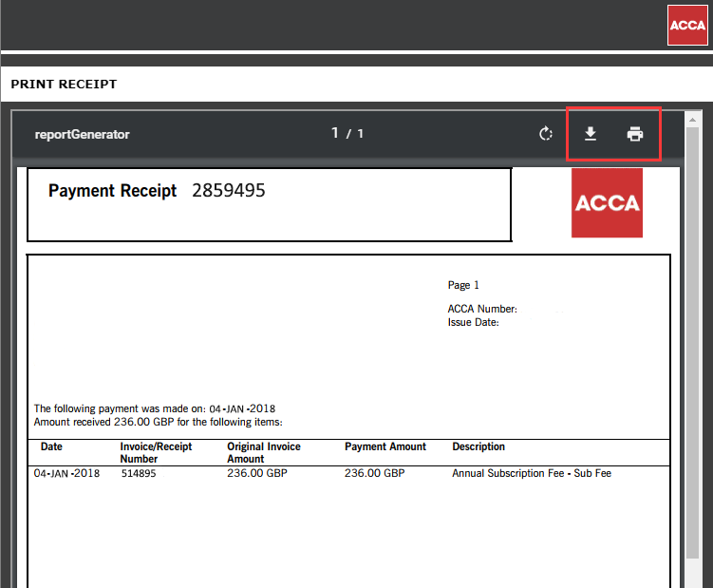The width and height of the screenshot is (713, 588).
Task: Click the red ACCA logo inside receipt
Action: pyautogui.click(x=607, y=203)
